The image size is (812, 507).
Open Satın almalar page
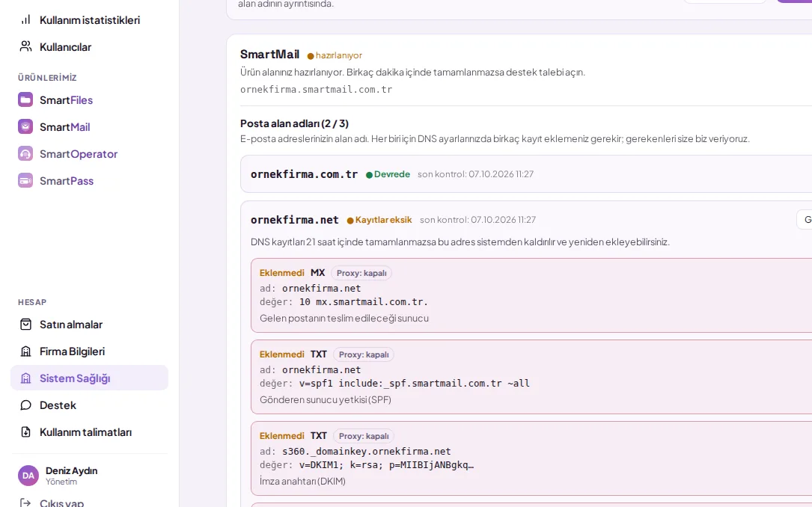tap(89, 324)
